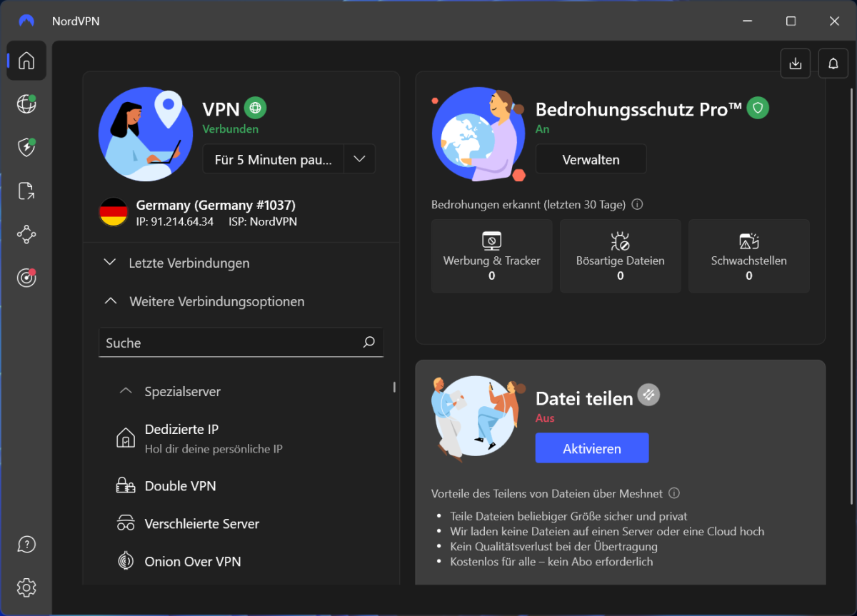Click the Verwalten button
Image resolution: width=857 pixels, height=616 pixels.
tap(591, 159)
